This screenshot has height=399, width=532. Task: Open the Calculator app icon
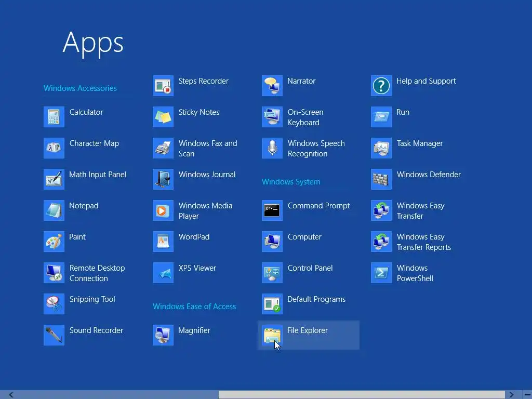coord(54,117)
